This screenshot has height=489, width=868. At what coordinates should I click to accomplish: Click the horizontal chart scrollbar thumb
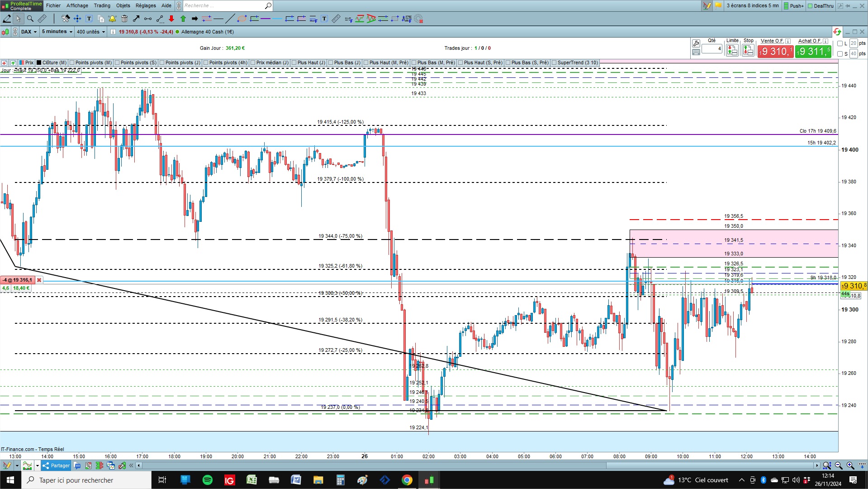710,465
